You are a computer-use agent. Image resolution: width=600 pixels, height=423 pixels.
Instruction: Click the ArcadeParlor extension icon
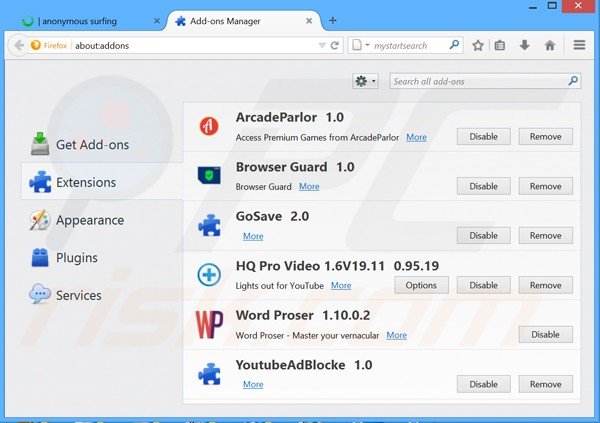click(x=209, y=126)
